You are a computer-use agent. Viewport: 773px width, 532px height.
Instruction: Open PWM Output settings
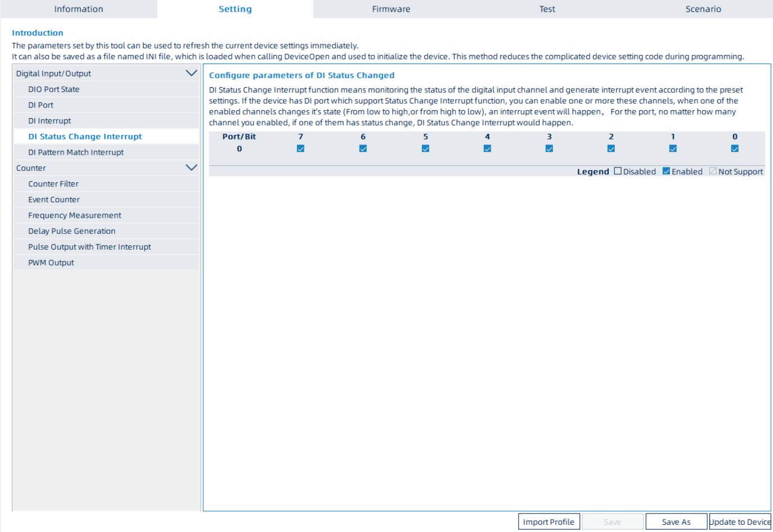pyautogui.click(x=51, y=263)
